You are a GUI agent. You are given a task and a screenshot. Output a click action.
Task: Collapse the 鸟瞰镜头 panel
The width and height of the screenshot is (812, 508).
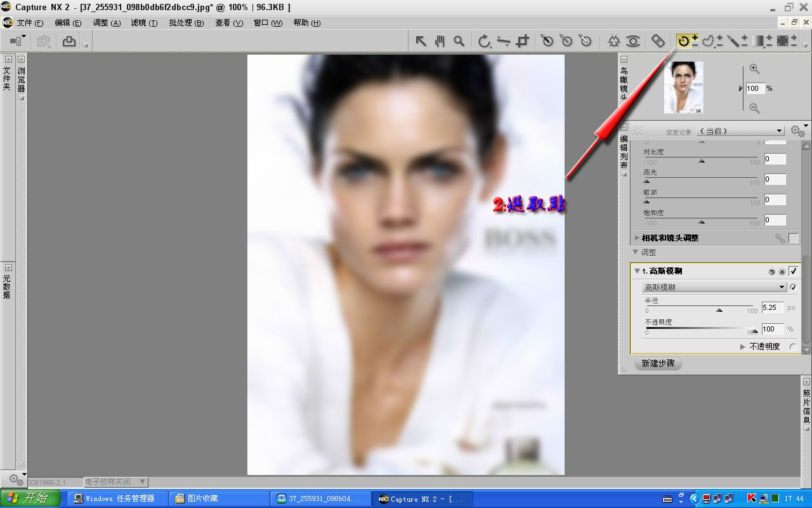(624, 60)
